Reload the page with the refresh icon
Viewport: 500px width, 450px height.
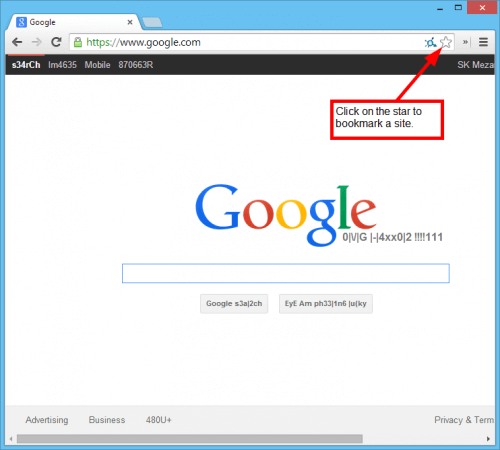pos(56,42)
